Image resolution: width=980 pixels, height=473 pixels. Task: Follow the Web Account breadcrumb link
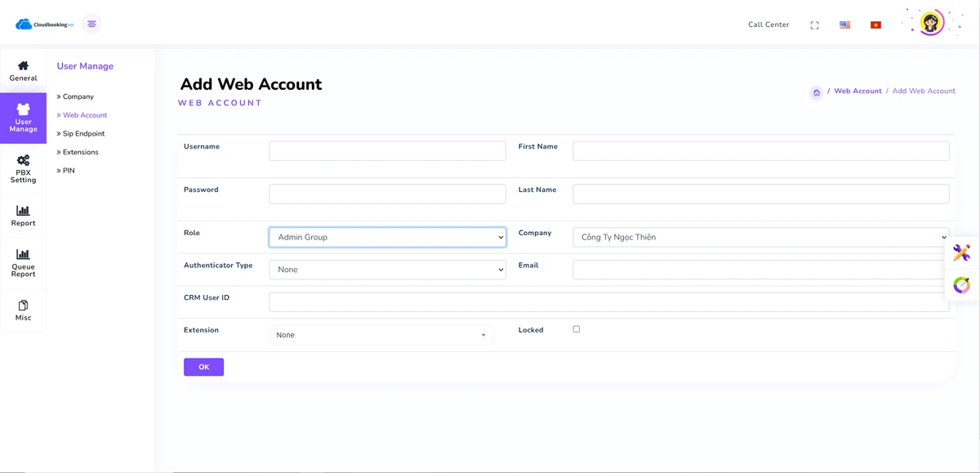(x=857, y=91)
